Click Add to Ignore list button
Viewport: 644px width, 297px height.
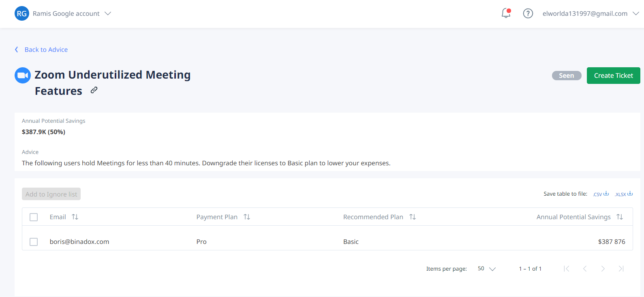pyautogui.click(x=51, y=194)
